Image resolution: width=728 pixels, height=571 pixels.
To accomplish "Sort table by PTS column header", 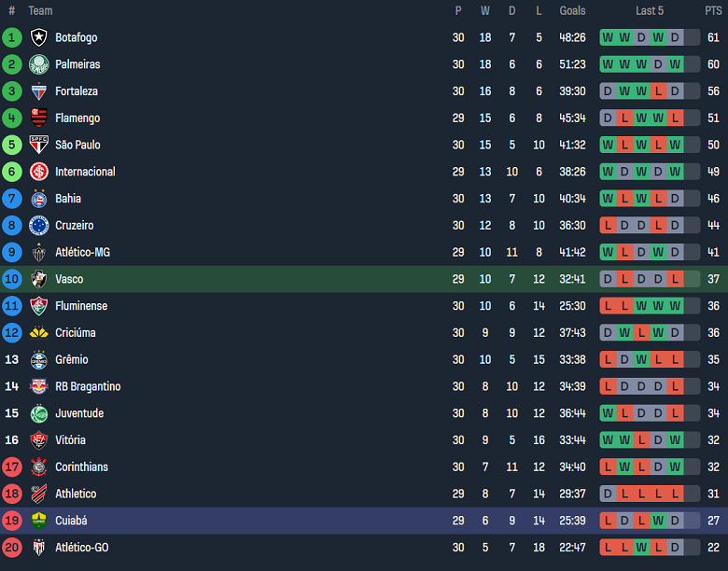I will click(x=713, y=11).
